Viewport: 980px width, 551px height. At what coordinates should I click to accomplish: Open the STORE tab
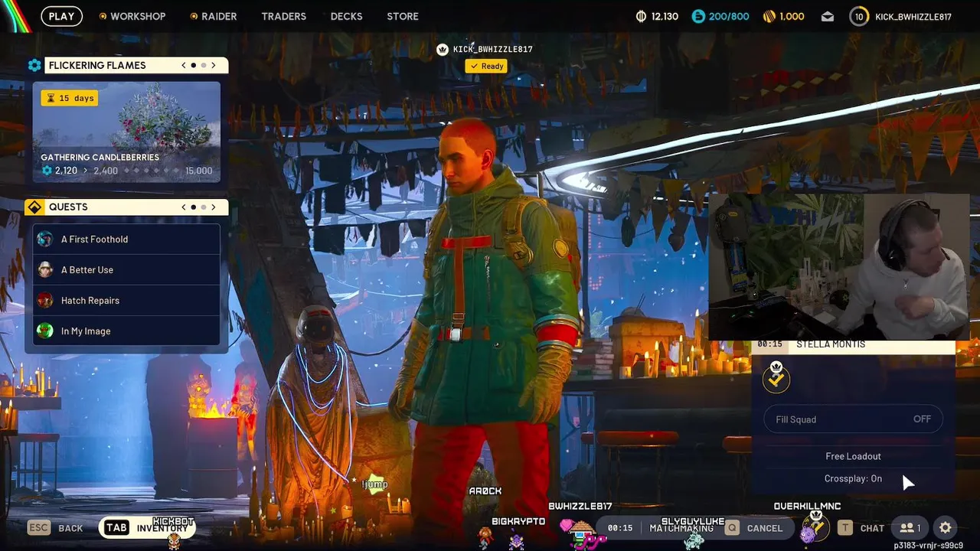pos(403,16)
